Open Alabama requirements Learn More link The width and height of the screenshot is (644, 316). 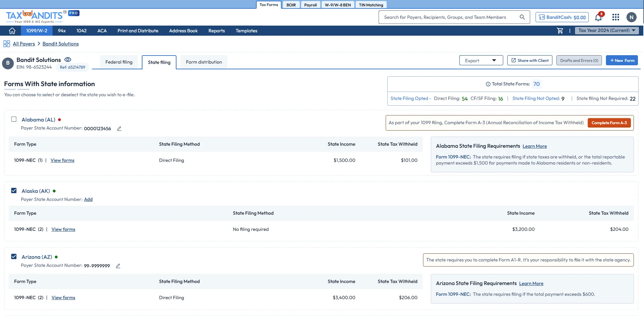click(x=535, y=146)
